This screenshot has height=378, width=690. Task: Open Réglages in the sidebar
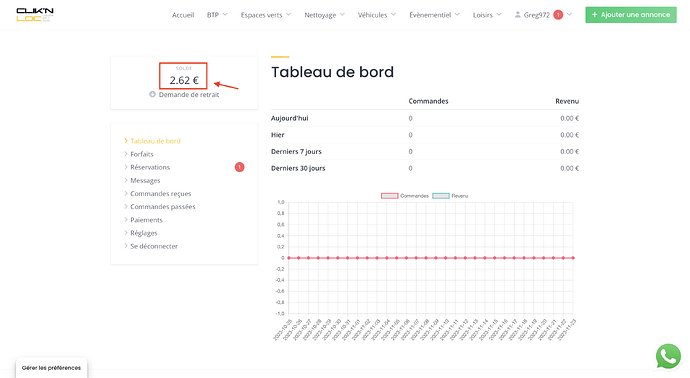coord(143,233)
